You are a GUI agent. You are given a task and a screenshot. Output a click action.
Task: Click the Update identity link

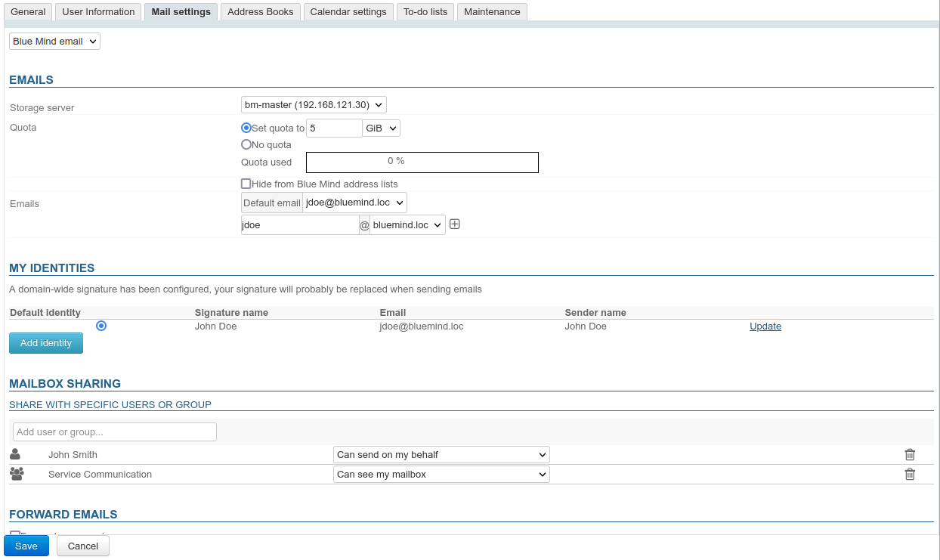pos(765,326)
